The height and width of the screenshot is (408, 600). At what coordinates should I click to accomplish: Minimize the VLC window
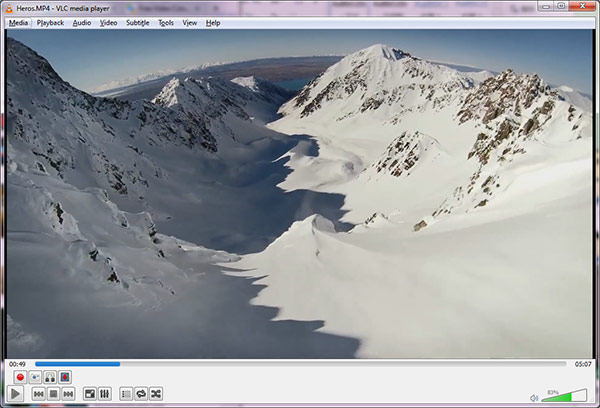[546, 6]
